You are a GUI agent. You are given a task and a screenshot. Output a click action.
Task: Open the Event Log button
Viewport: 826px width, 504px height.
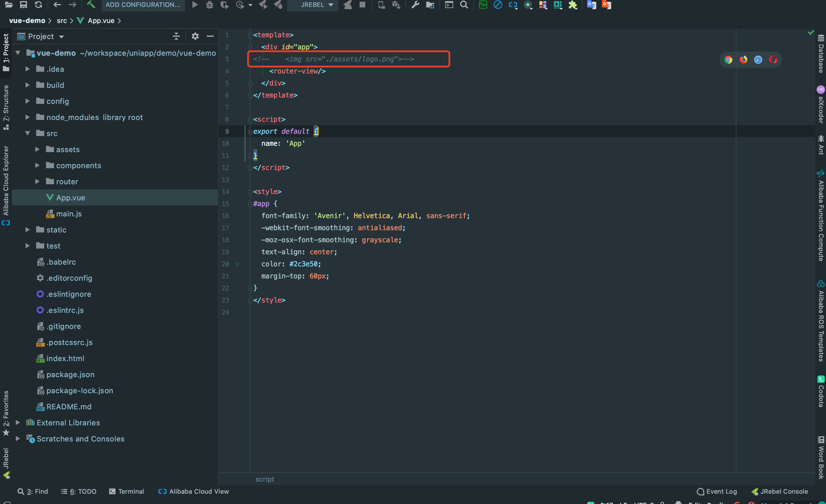pyautogui.click(x=717, y=491)
